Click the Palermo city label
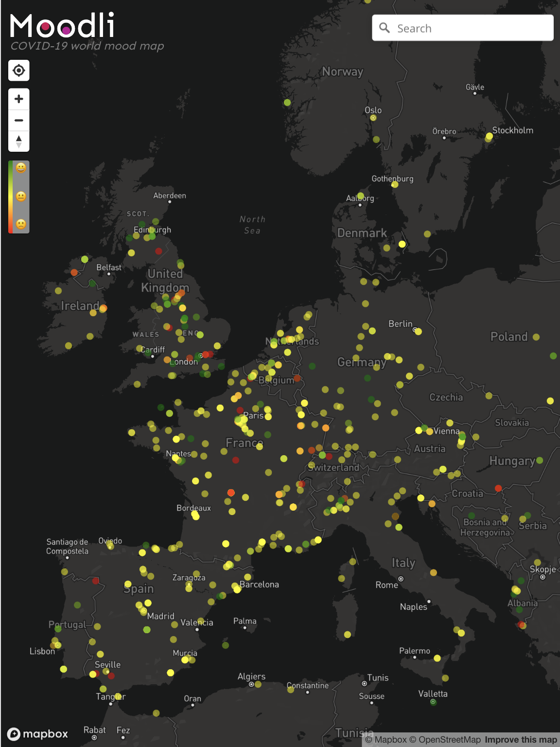The height and width of the screenshot is (747, 560). 415,651
